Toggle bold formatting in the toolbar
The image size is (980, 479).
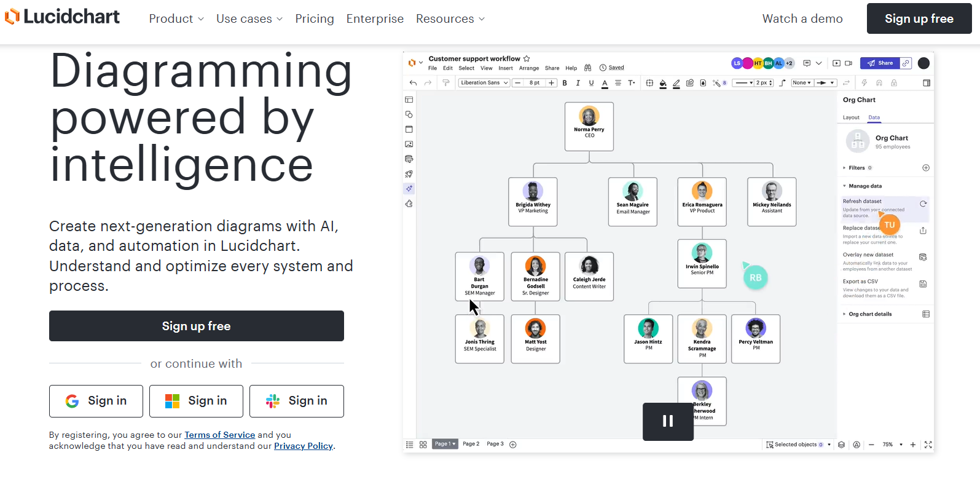click(565, 83)
